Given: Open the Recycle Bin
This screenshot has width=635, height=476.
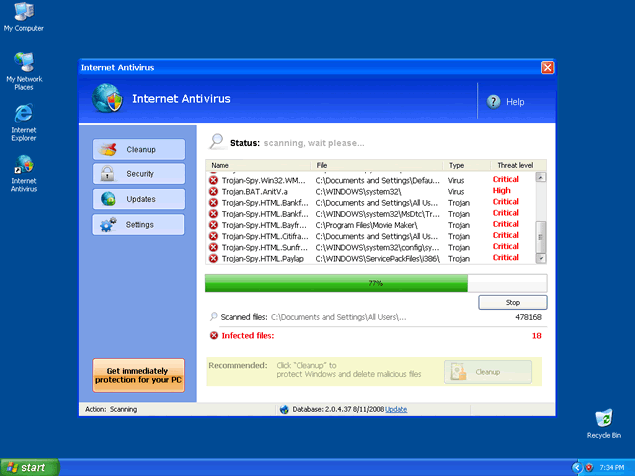Looking at the screenshot, I should point(603,418).
